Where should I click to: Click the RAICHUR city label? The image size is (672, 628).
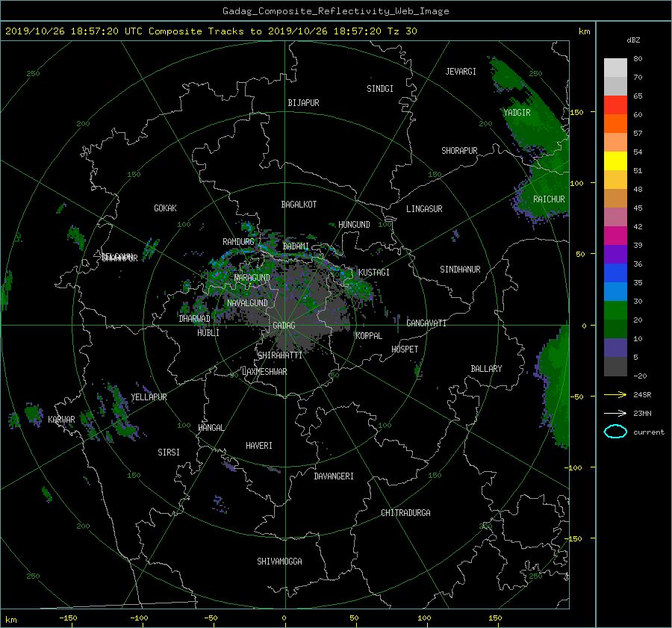(549, 199)
